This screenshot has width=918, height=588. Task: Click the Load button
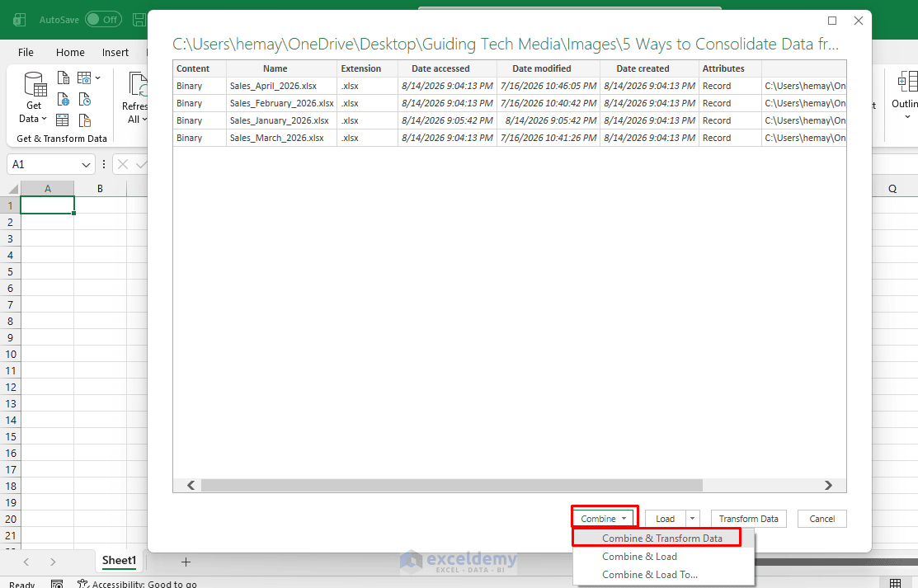tap(665, 519)
